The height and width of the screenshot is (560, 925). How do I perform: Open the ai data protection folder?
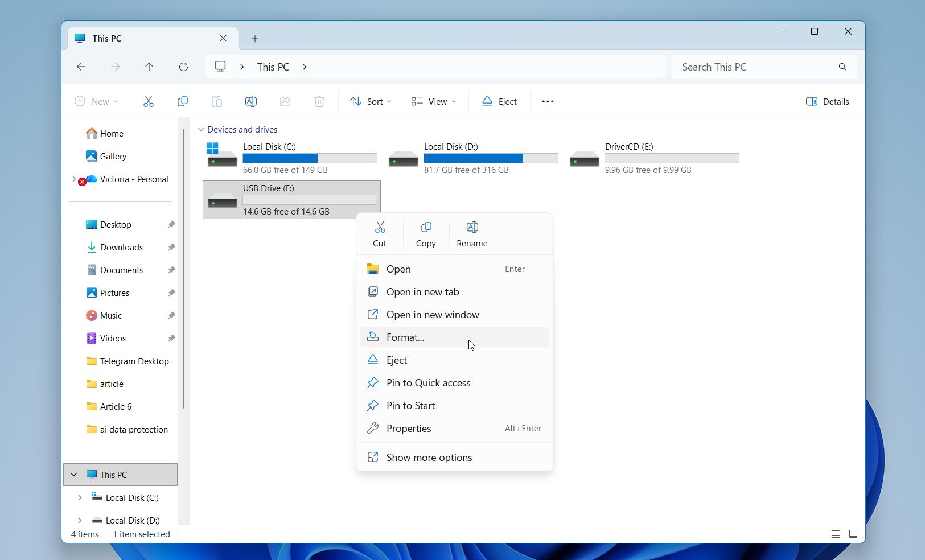point(127,429)
